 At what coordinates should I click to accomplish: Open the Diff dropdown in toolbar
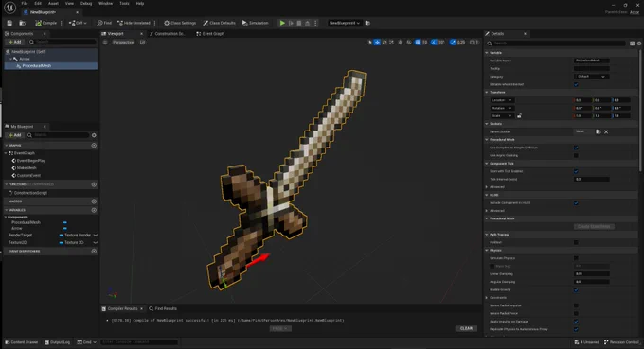tap(78, 23)
